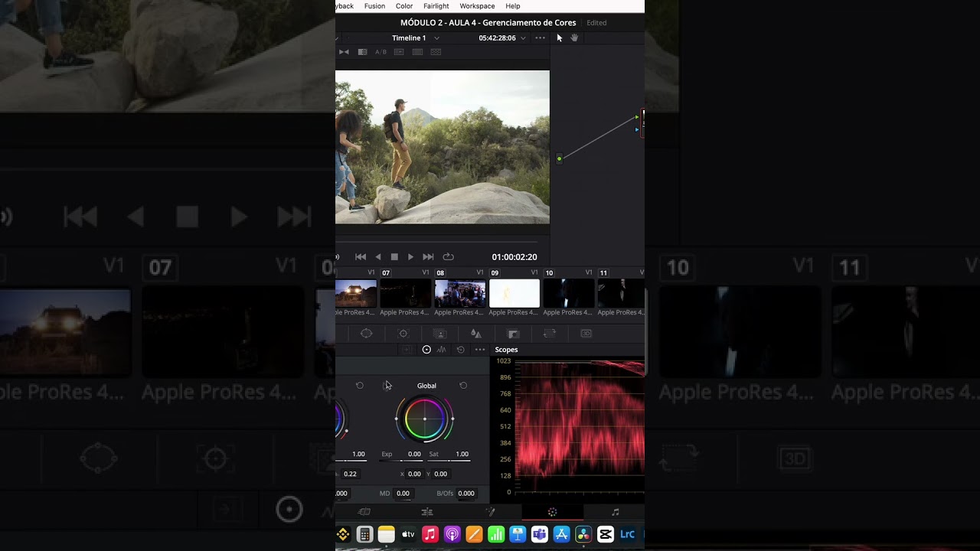The height and width of the screenshot is (551, 980).
Task: Reset the wheel left of Global
Action: pyautogui.click(x=360, y=386)
